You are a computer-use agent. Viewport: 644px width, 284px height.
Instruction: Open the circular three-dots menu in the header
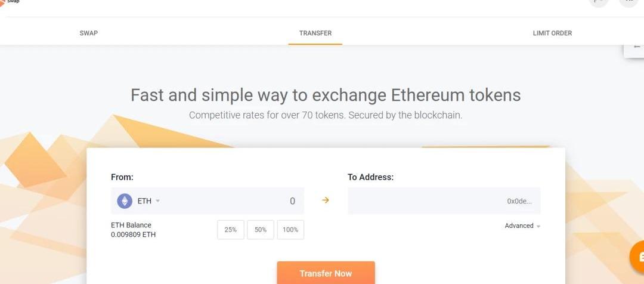(629, 2)
